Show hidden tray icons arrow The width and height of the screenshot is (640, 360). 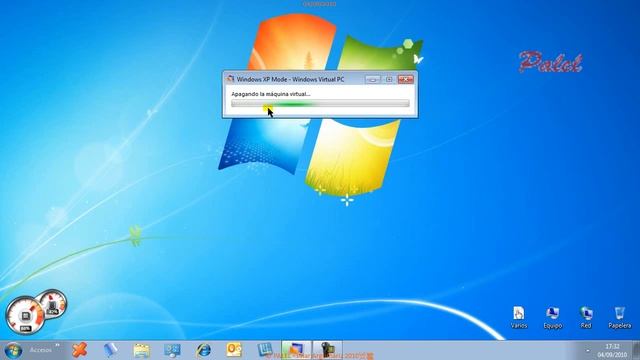coord(588,351)
